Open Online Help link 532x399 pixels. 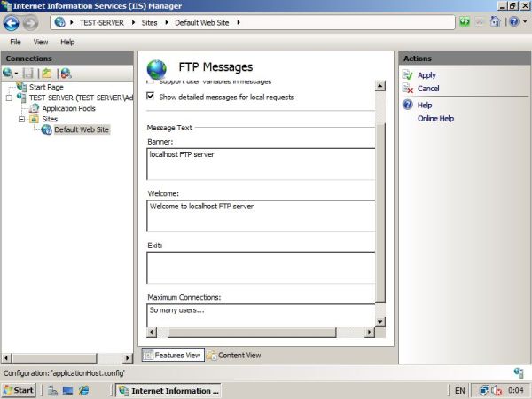tap(435, 118)
